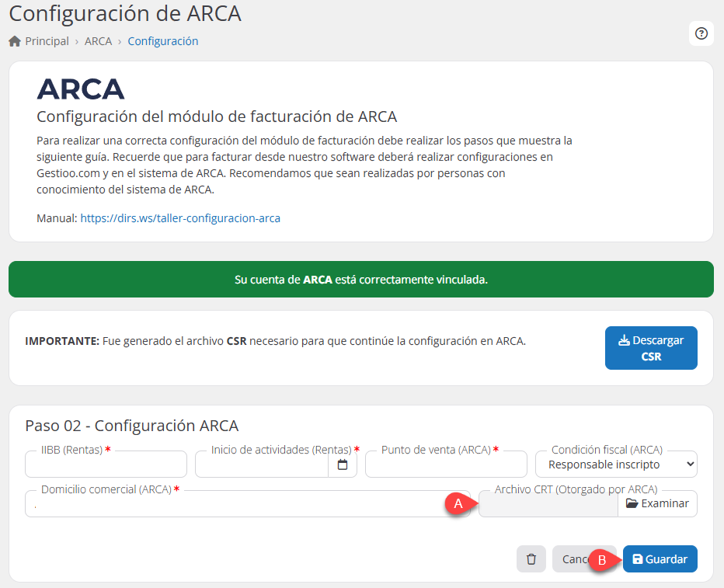Focus the IIBB (Rentas) input field

click(106, 465)
